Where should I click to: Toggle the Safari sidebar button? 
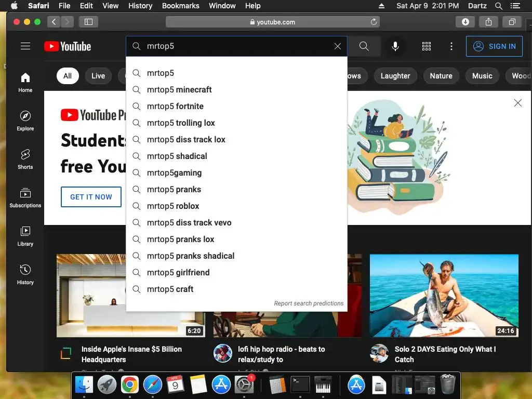88,22
